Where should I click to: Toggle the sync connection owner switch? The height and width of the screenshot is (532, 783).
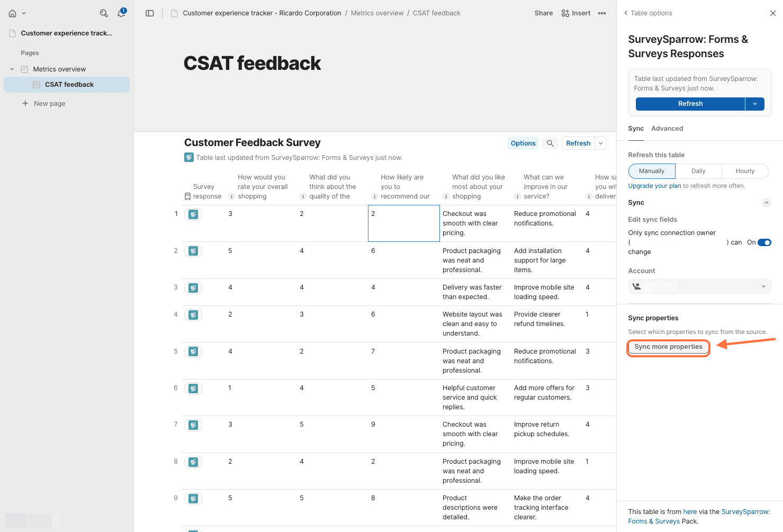(764, 242)
